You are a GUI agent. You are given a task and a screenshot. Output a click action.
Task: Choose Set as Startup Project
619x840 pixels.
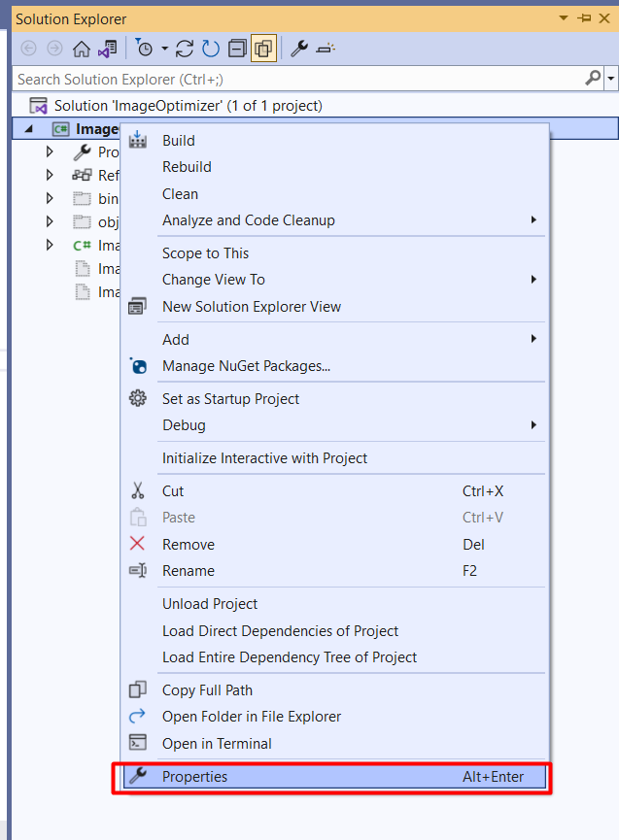[335, 398]
